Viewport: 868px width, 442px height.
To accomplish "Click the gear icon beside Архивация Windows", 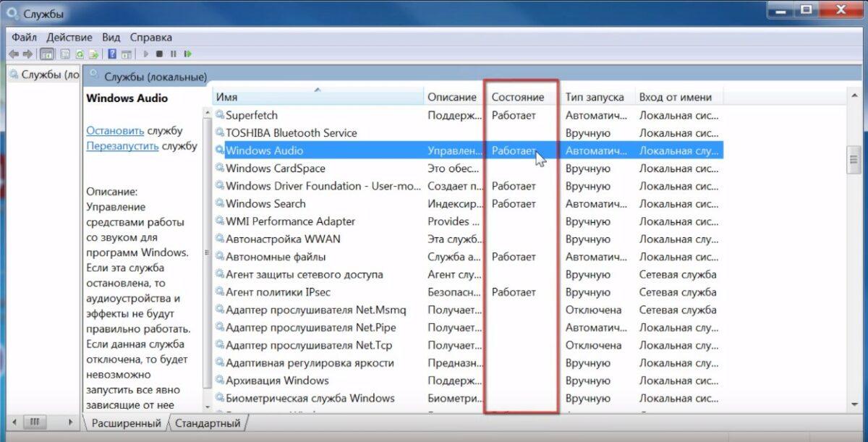I will tap(220, 381).
